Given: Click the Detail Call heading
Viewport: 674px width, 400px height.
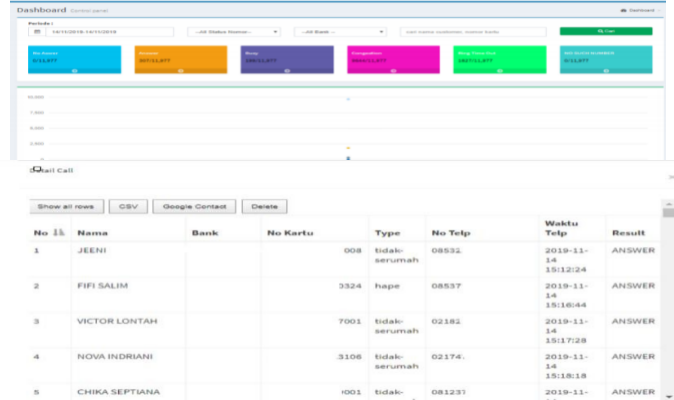Looking at the screenshot, I should pos(51,170).
